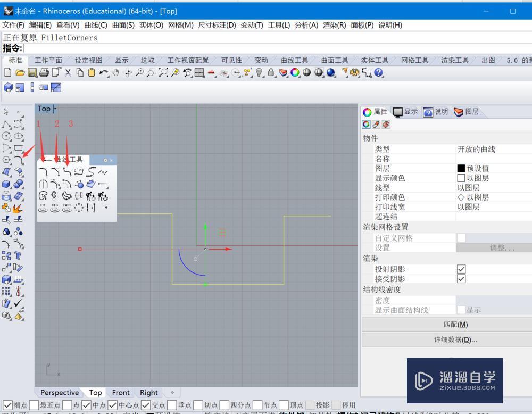Add a viewport tab with the plus button
Viewport: 532px width, 414px height.
(x=172, y=393)
